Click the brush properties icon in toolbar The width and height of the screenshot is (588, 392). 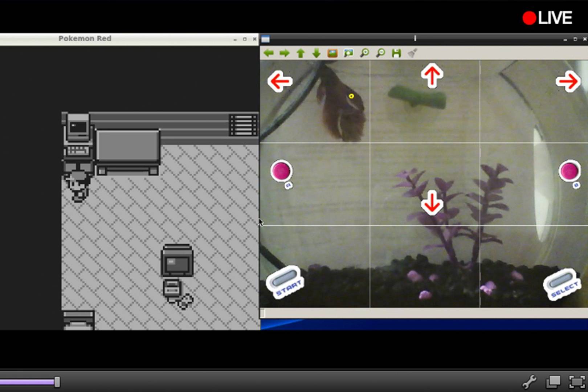412,53
